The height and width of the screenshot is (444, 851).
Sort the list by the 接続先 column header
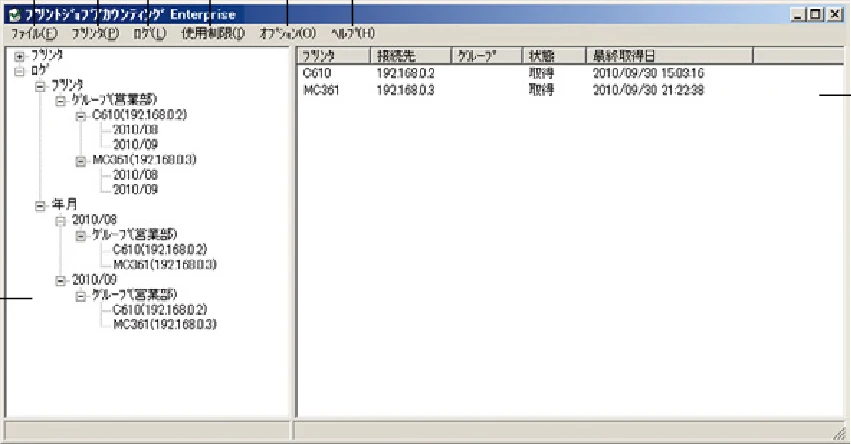coord(411,55)
